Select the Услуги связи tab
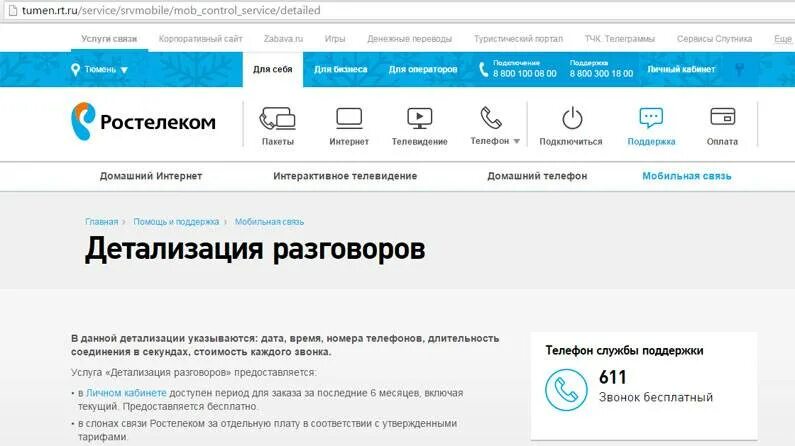 [109, 39]
